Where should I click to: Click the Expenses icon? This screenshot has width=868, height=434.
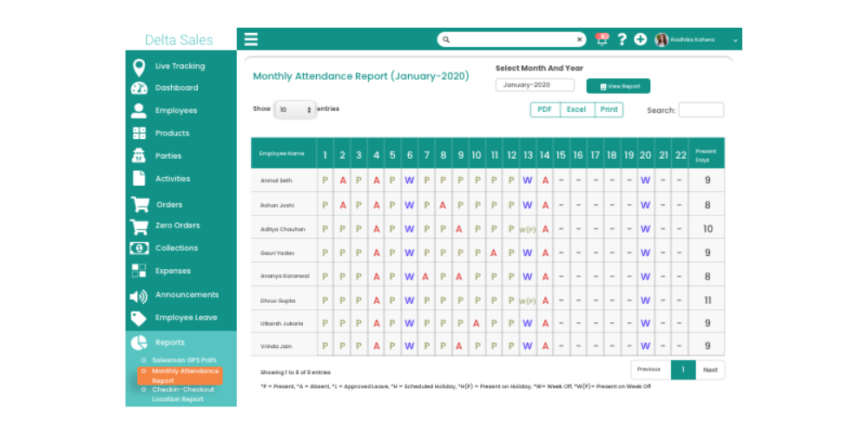point(139,271)
